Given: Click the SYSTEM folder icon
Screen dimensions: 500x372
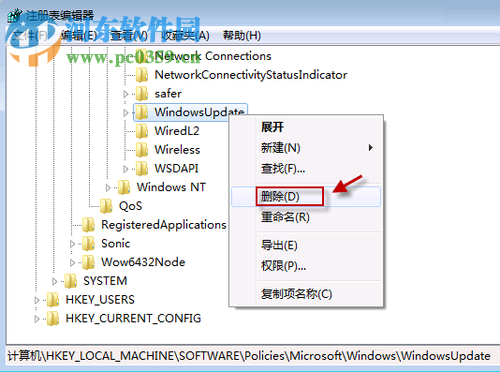Looking at the screenshot, I should coord(71,281).
